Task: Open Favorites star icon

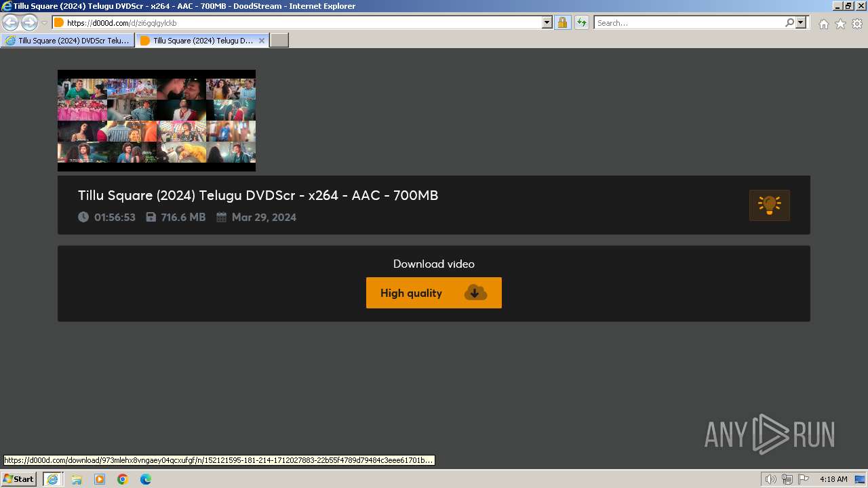Action: tap(840, 24)
